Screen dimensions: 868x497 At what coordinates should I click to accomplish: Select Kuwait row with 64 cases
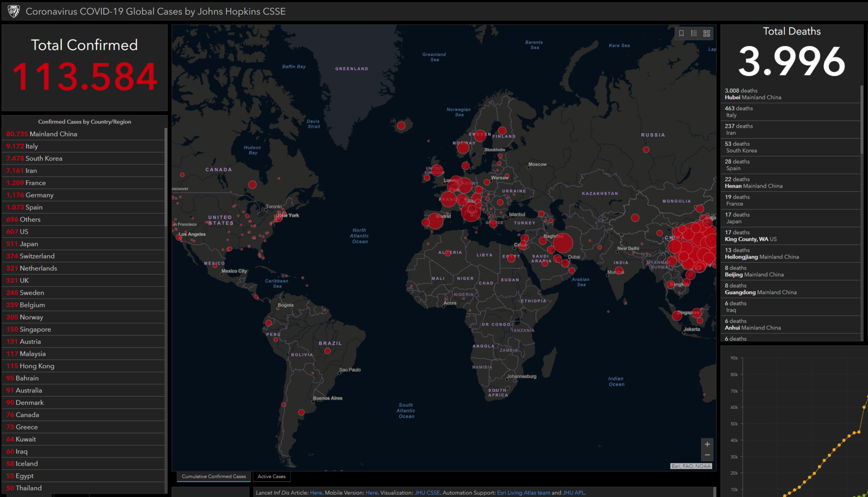83,439
